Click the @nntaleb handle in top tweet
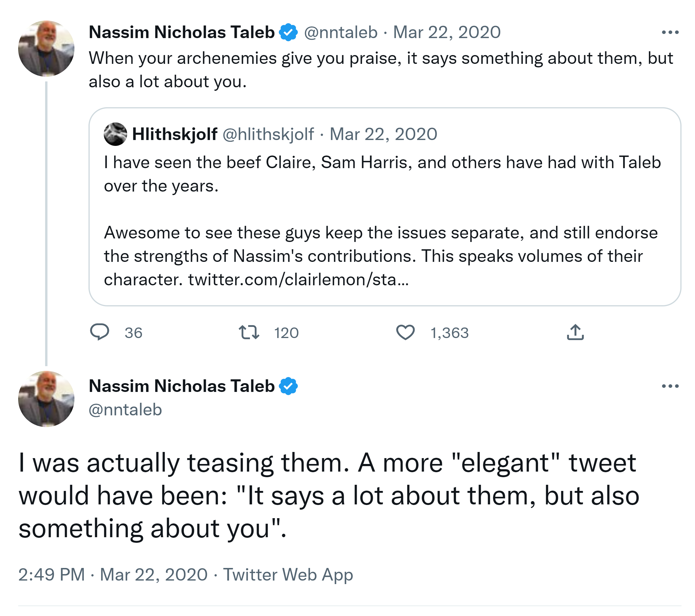This screenshot has width=695, height=616. (341, 32)
